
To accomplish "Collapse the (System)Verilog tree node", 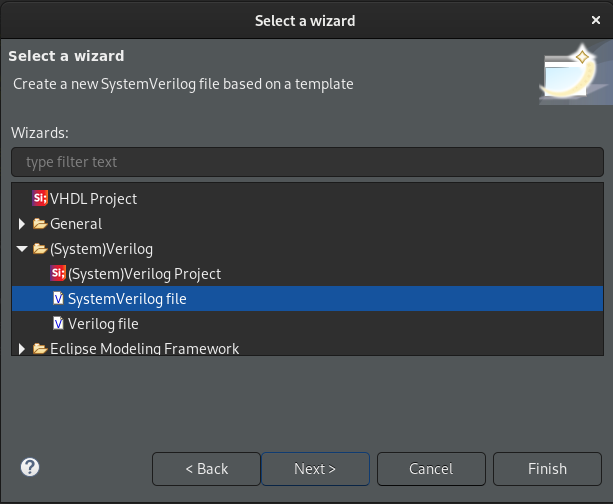I will (x=22, y=249).
